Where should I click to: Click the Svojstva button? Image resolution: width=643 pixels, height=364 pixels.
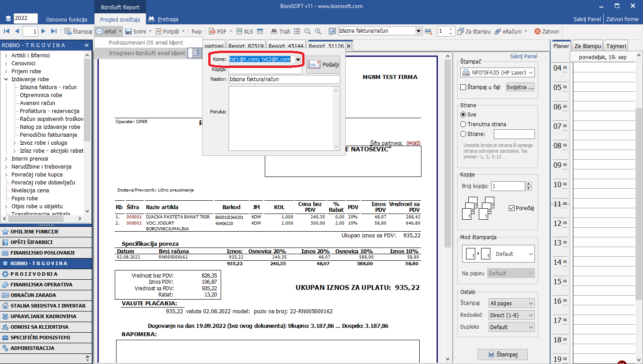(x=520, y=87)
